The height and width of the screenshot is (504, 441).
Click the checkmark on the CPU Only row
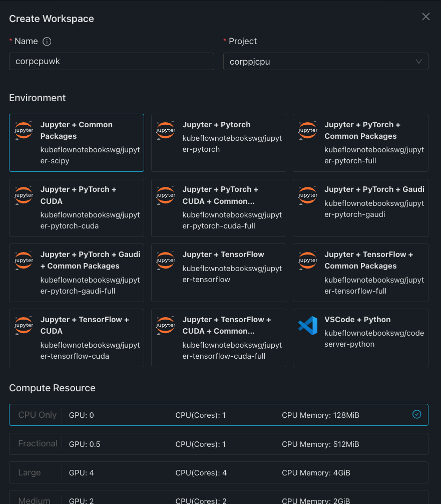[416, 415]
